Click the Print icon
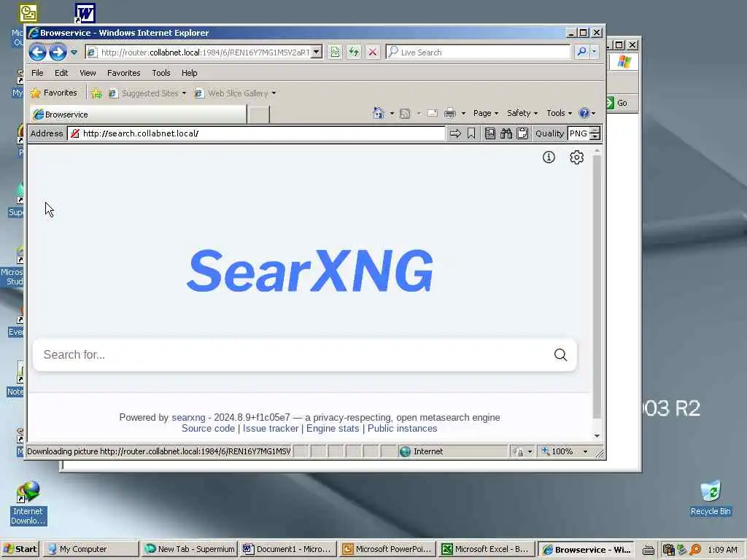Screen dimensions: 747x560 point(449,113)
